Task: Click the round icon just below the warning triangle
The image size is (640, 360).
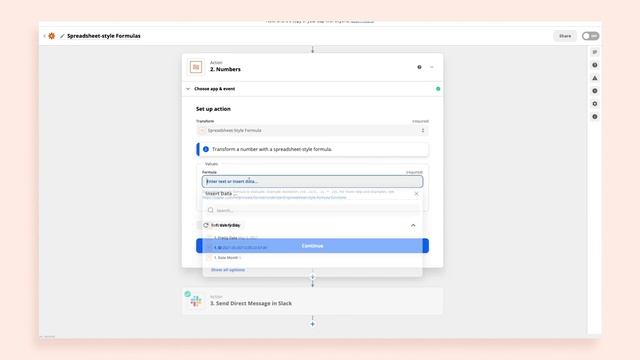Action: [595, 91]
